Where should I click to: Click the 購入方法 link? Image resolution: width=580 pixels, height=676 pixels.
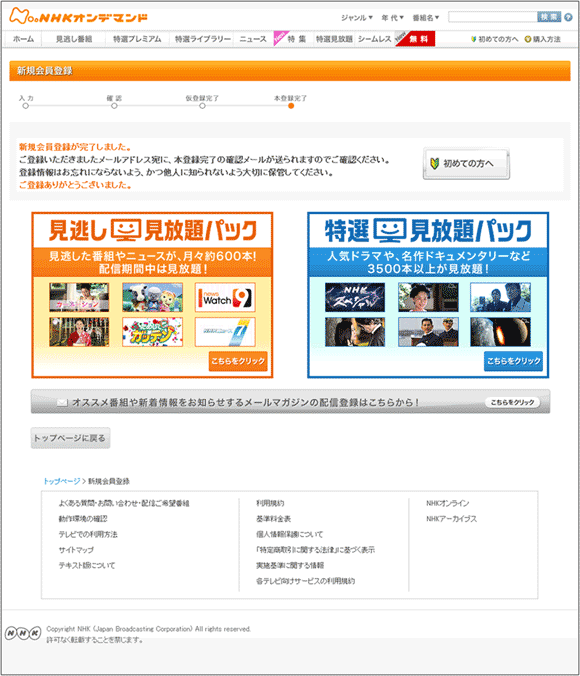[x=542, y=39]
